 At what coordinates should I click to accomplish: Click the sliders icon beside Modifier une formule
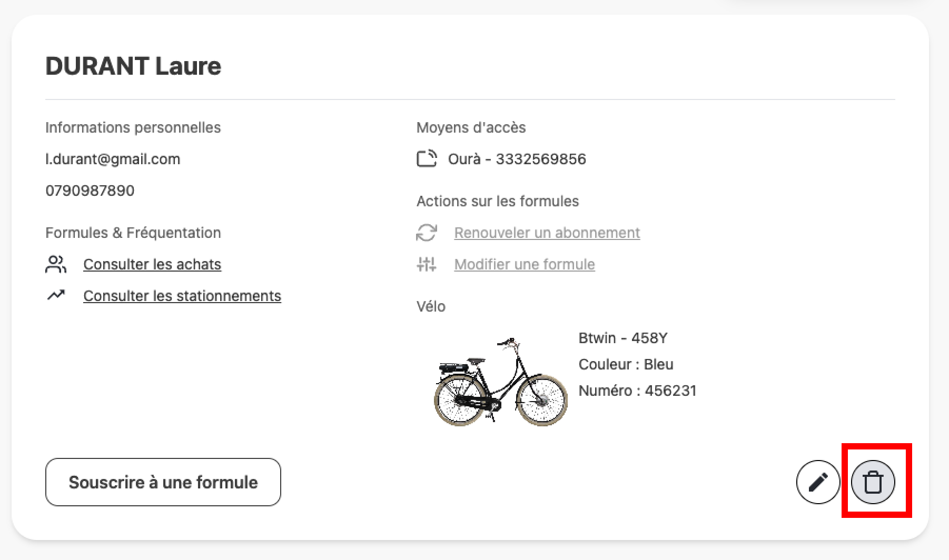(427, 264)
